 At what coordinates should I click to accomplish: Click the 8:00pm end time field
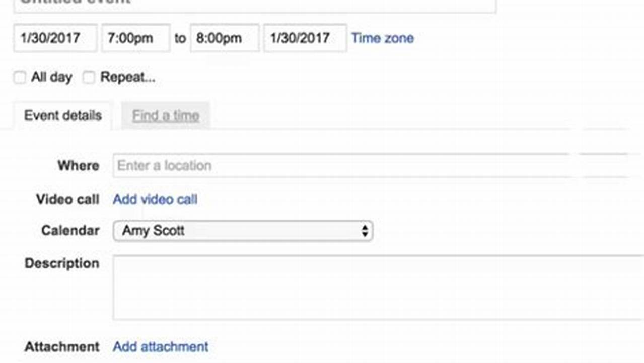[224, 38]
